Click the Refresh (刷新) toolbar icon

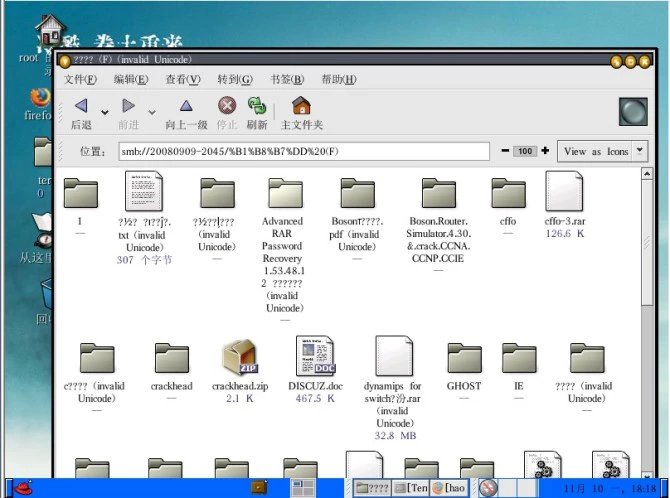coord(257,106)
